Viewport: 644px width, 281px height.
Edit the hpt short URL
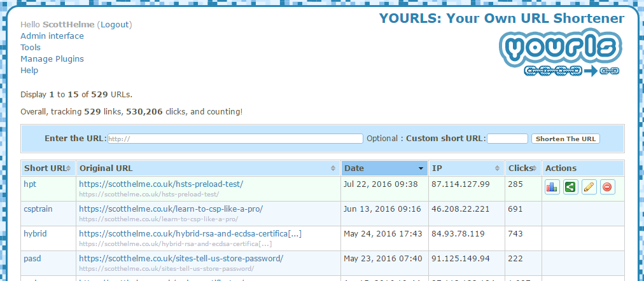coord(589,187)
